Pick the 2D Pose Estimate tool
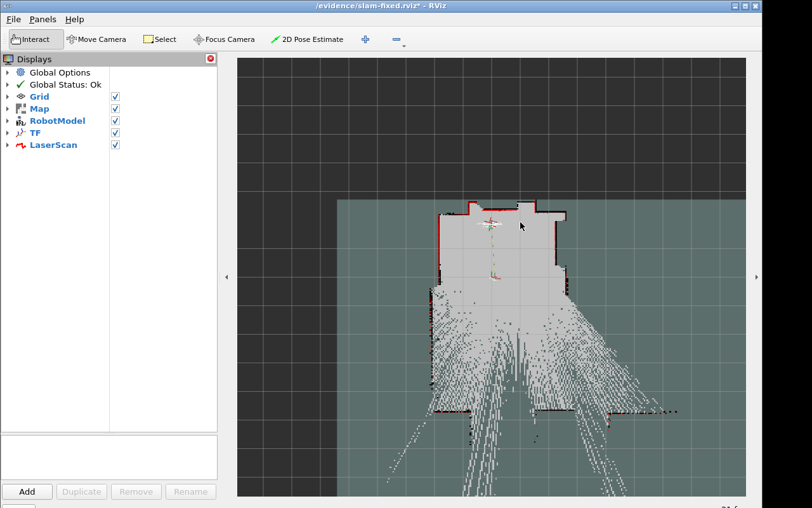The height and width of the screenshot is (508, 812). [x=307, y=39]
